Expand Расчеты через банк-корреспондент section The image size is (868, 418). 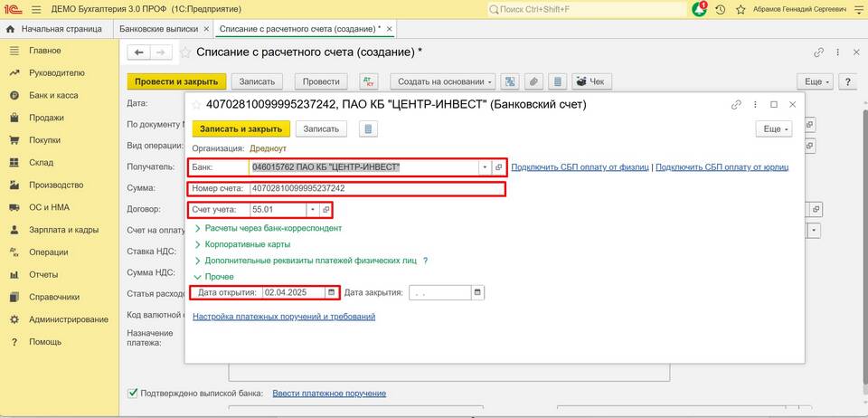(x=198, y=228)
